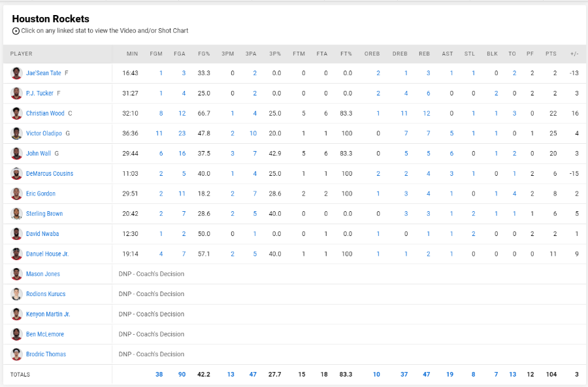Open David Nwaba's player profile link

click(42, 234)
